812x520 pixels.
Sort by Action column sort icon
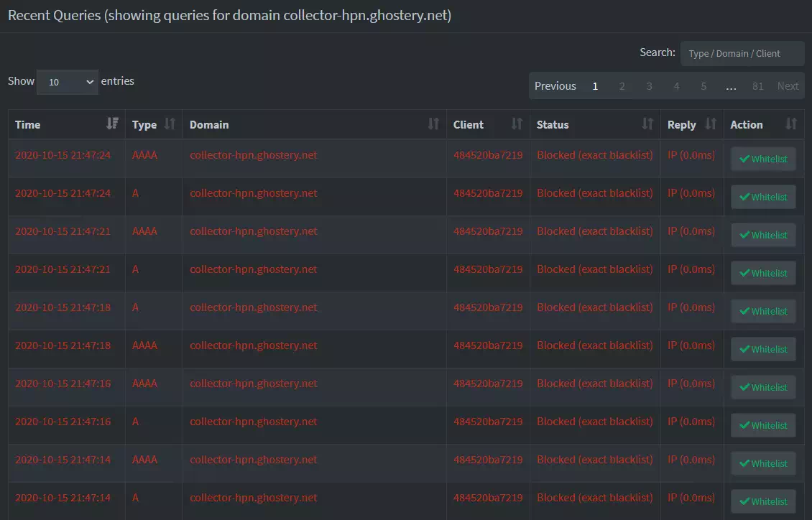(x=790, y=124)
